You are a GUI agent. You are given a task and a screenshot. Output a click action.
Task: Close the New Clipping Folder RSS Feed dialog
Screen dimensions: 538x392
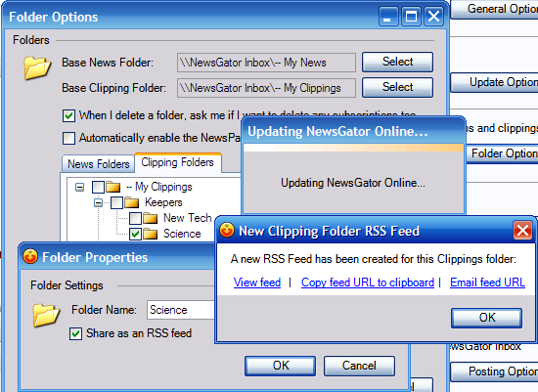(x=522, y=230)
